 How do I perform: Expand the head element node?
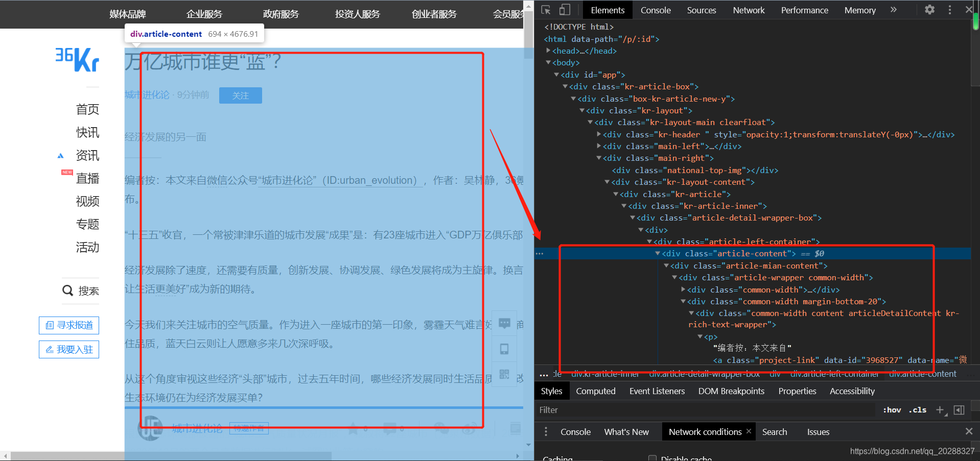pos(548,51)
